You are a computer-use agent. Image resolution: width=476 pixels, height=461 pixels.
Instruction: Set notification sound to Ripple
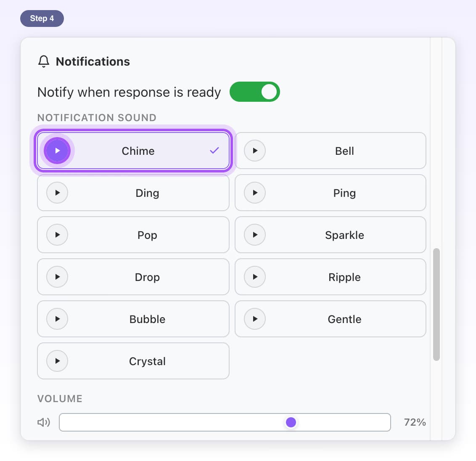click(x=331, y=277)
